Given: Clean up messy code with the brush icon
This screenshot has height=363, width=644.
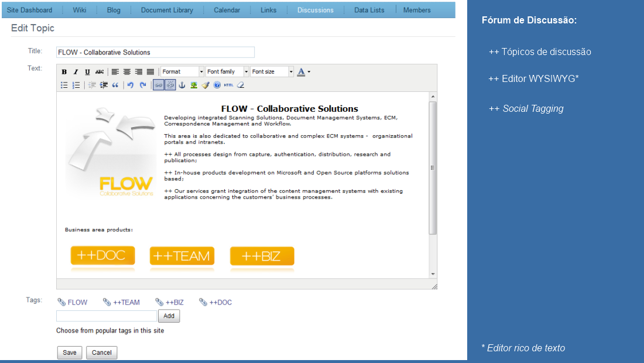Looking at the screenshot, I should (x=205, y=85).
